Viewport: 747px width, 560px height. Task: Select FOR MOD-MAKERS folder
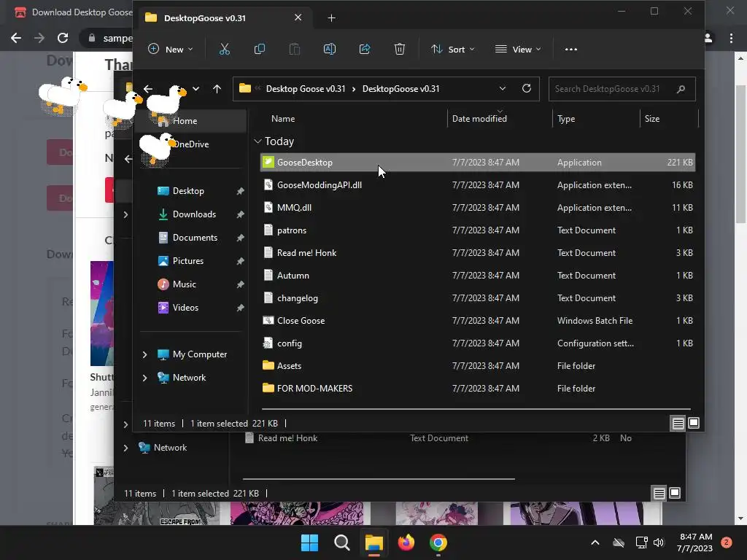478,389
